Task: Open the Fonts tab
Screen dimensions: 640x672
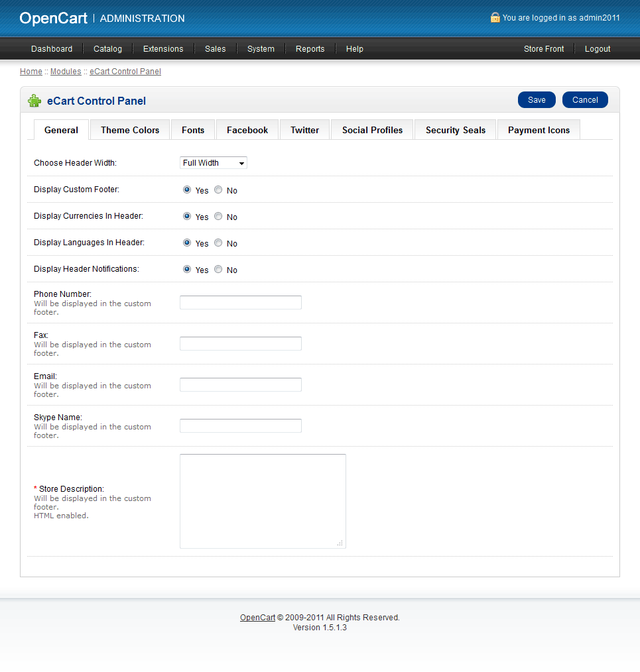Action: [193, 130]
